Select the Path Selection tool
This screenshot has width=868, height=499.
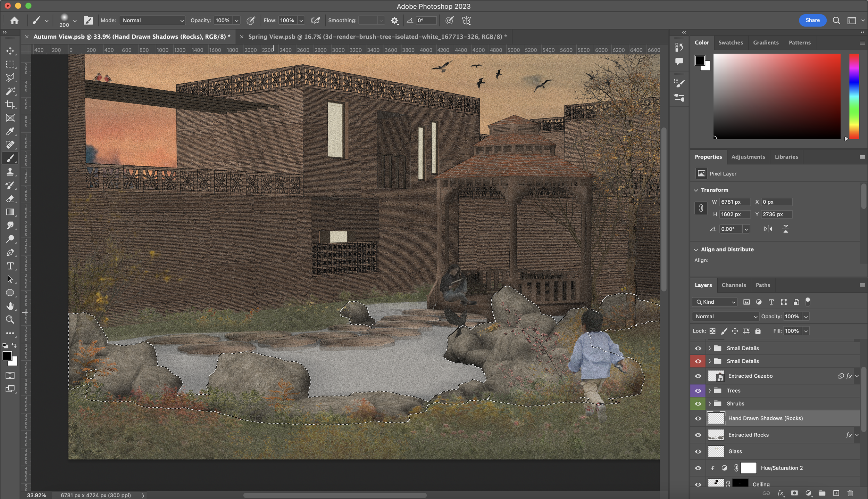(10, 279)
